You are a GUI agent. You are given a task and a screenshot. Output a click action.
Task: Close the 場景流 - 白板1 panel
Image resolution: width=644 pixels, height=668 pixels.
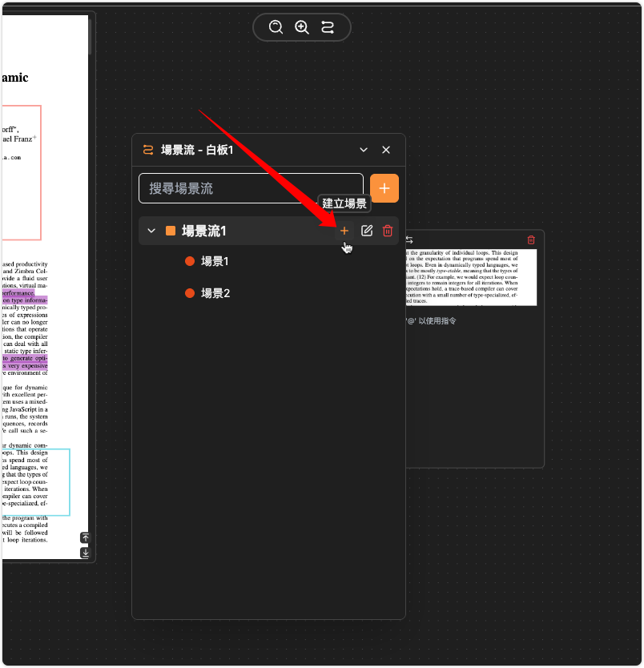[386, 150]
